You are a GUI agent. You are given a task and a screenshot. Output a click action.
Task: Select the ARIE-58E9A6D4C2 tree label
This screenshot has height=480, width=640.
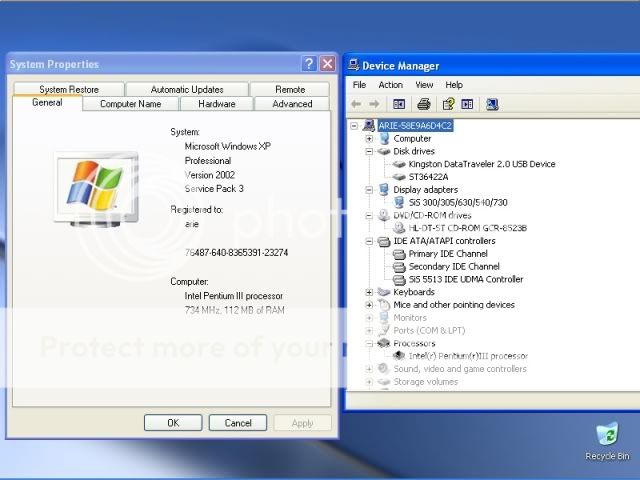(x=415, y=125)
